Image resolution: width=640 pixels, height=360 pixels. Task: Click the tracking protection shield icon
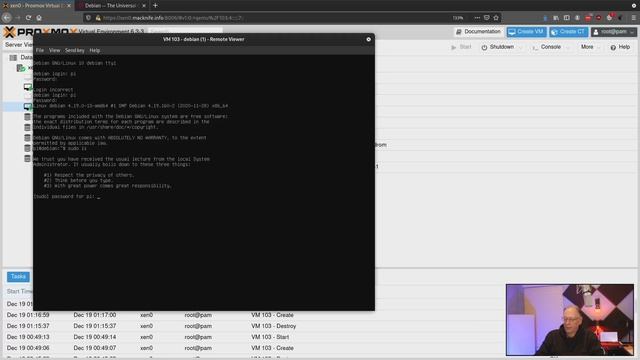point(89,18)
